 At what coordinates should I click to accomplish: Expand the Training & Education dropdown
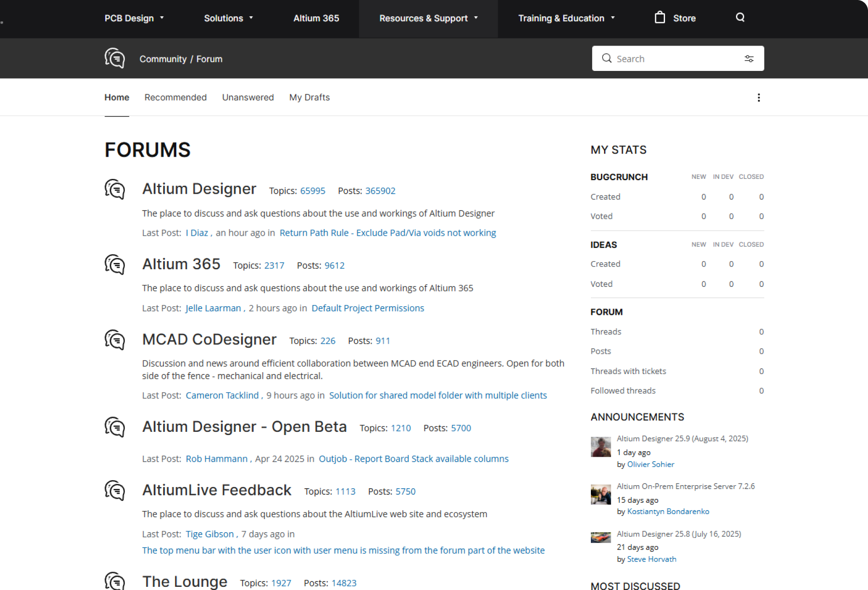coord(566,18)
